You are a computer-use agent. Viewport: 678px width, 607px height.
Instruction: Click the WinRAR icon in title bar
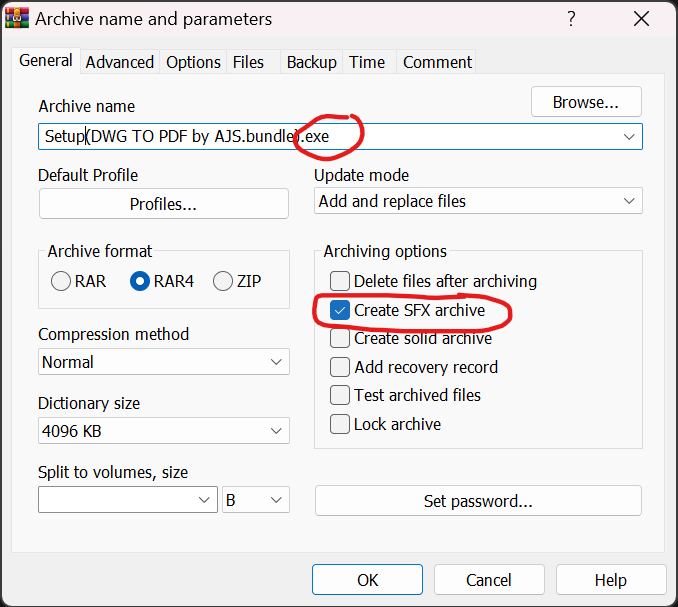(17, 19)
